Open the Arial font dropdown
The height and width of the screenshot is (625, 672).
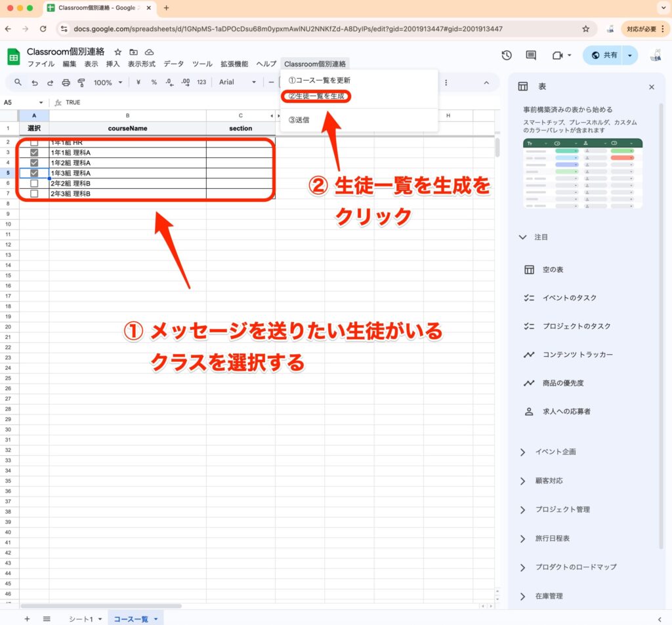pos(237,83)
